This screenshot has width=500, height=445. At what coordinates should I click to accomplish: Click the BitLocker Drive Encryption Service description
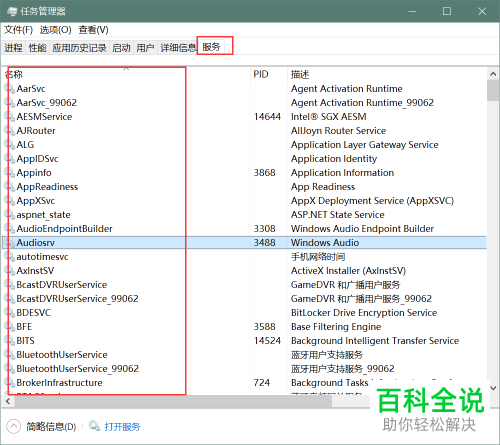click(364, 313)
